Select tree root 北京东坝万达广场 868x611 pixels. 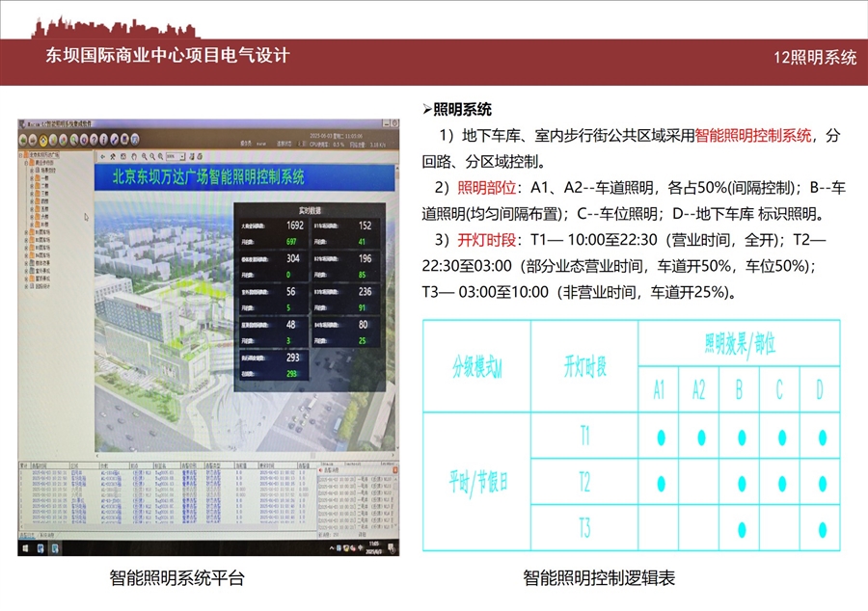44,155
